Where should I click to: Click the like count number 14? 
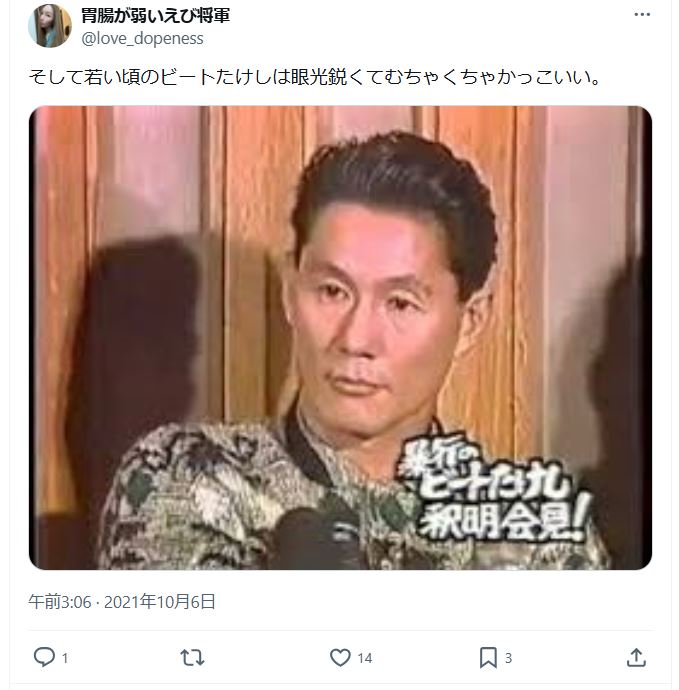[x=365, y=658]
